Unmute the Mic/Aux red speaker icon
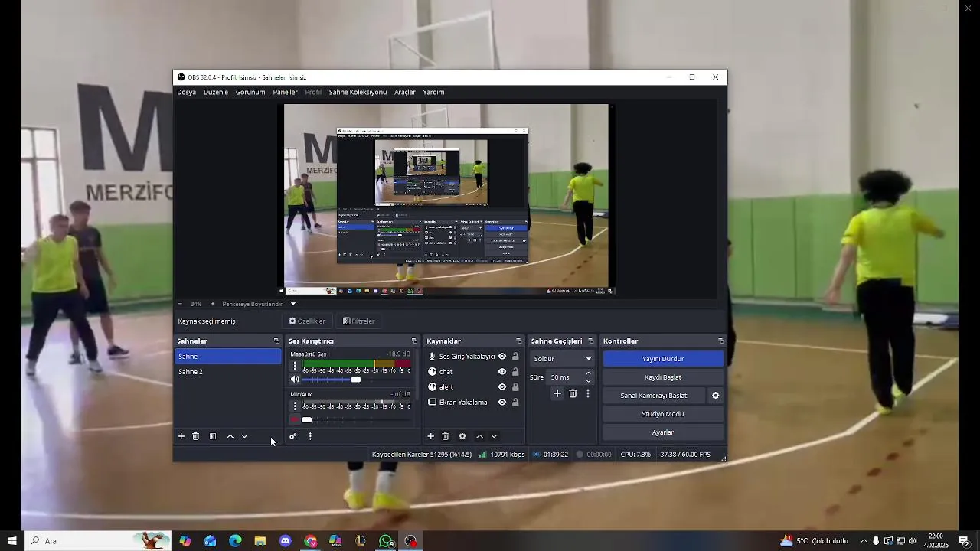Screen dimensions: 980x551 pos(295,419)
